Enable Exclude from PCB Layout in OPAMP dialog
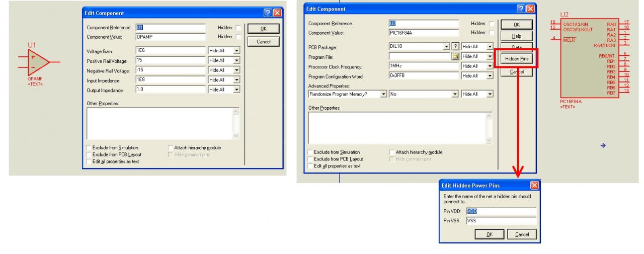644x254 pixels. (x=89, y=154)
